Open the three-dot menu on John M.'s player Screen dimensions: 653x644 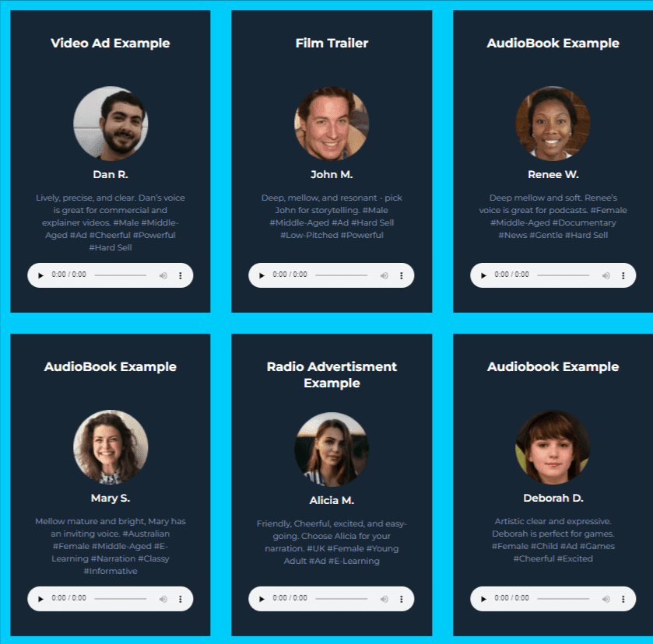coord(402,275)
